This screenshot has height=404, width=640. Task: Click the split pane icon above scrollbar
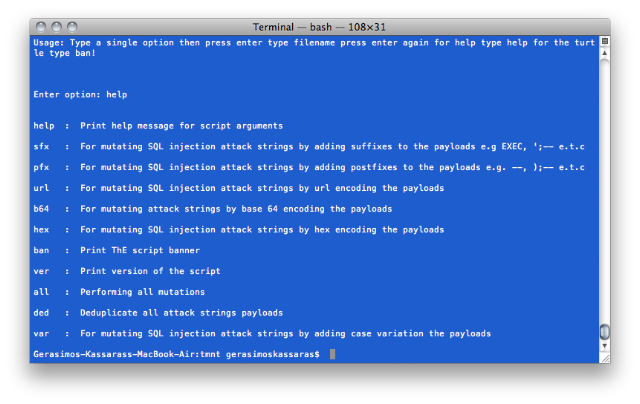coord(605,41)
